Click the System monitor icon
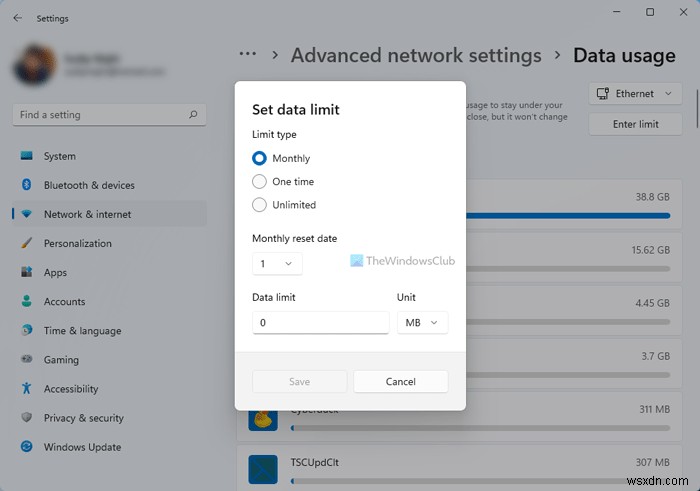Image resolution: width=700 pixels, height=491 pixels. [x=26, y=156]
